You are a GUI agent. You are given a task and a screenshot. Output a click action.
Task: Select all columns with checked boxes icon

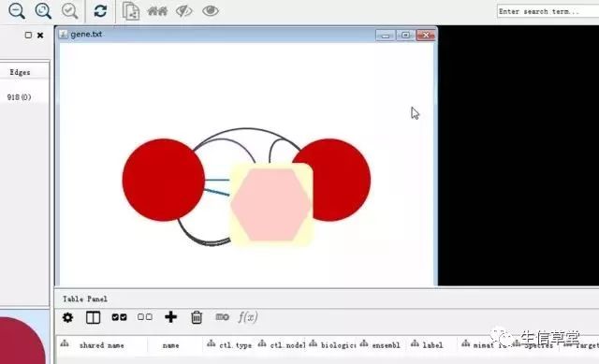(119, 317)
